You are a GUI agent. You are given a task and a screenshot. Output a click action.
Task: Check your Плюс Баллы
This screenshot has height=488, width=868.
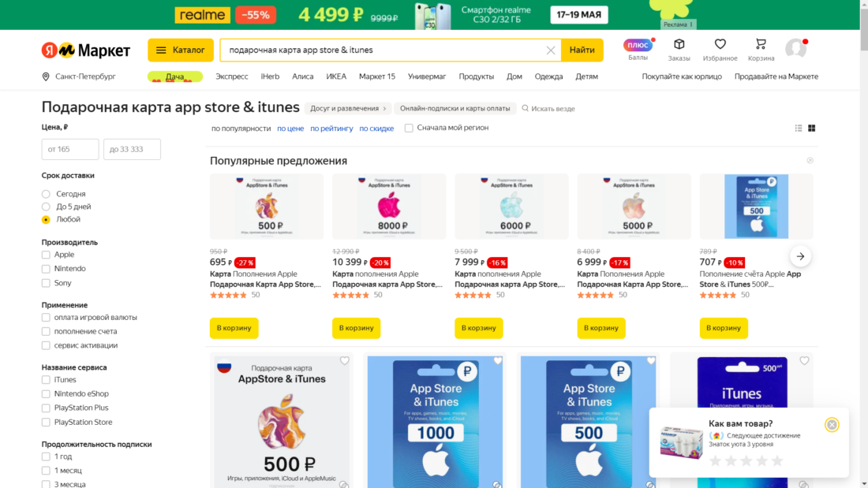(x=638, y=49)
